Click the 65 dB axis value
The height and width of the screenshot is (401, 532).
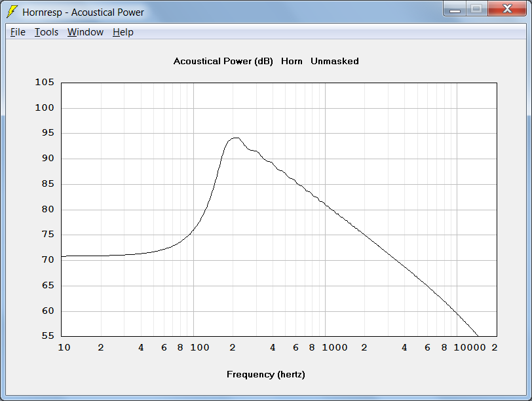pyautogui.click(x=48, y=285)
